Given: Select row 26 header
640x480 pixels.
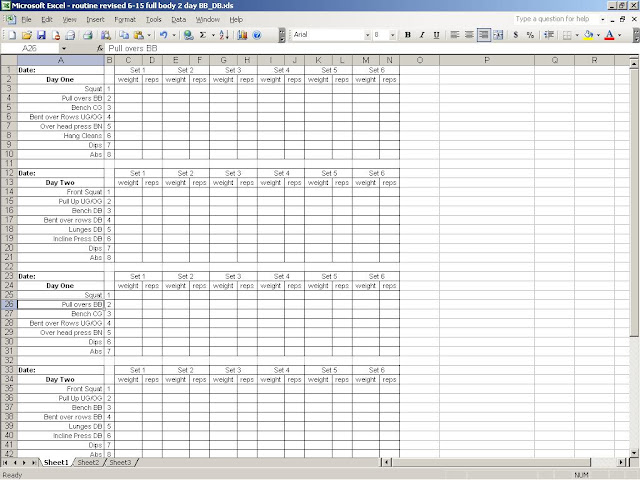Looking at the screenshot, I should [9, 304].
